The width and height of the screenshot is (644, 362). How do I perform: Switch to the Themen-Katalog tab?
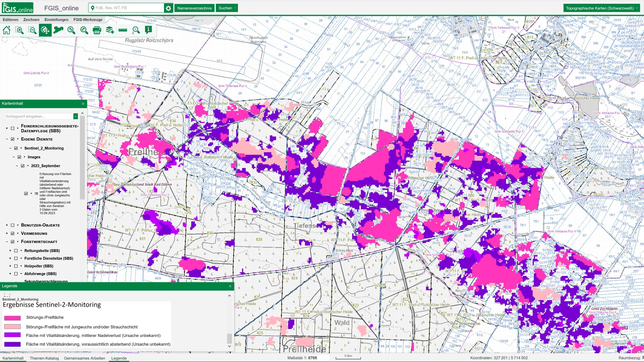point(44,358)
